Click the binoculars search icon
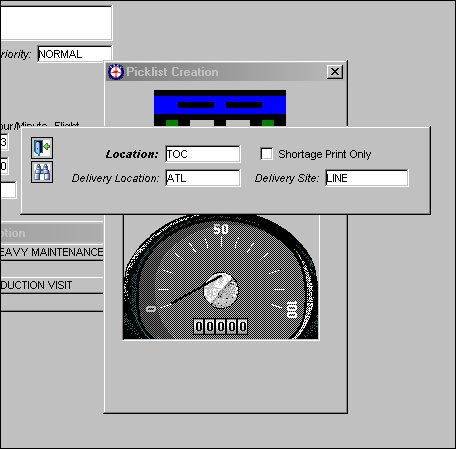The height and width of the screenshot is (449, 456). pos(42,172)
